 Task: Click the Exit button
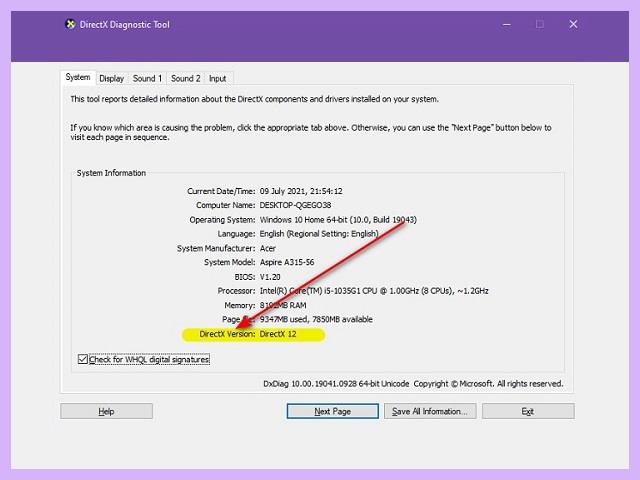(528, 411)
